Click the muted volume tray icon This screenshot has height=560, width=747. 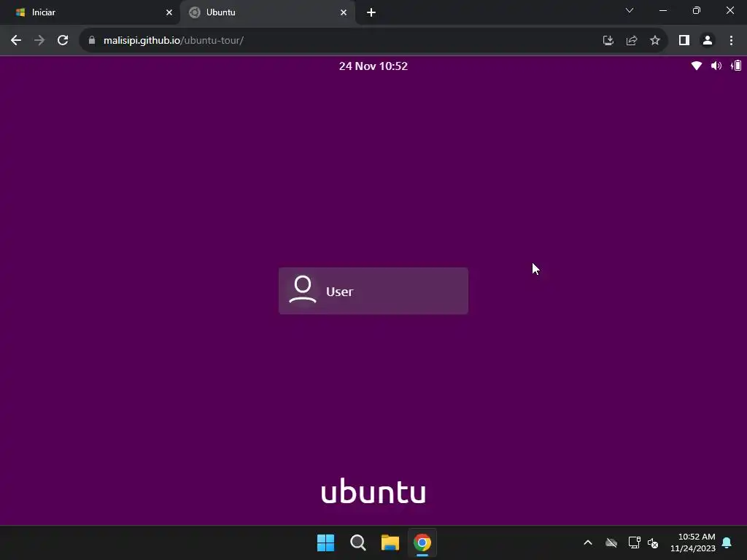tap(653, 542)
